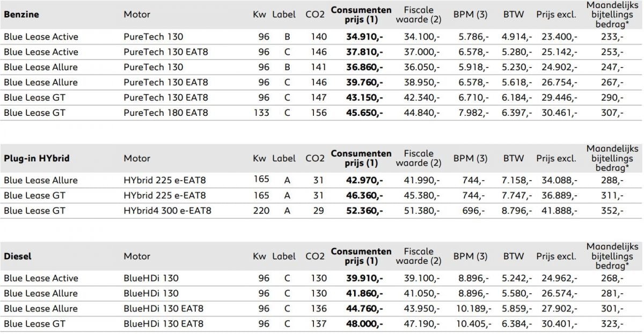Select the HYbrid4 300 e-EAT8 motor cell
The width and height of the screenshot is (644, 334).
tap(167, 211)
